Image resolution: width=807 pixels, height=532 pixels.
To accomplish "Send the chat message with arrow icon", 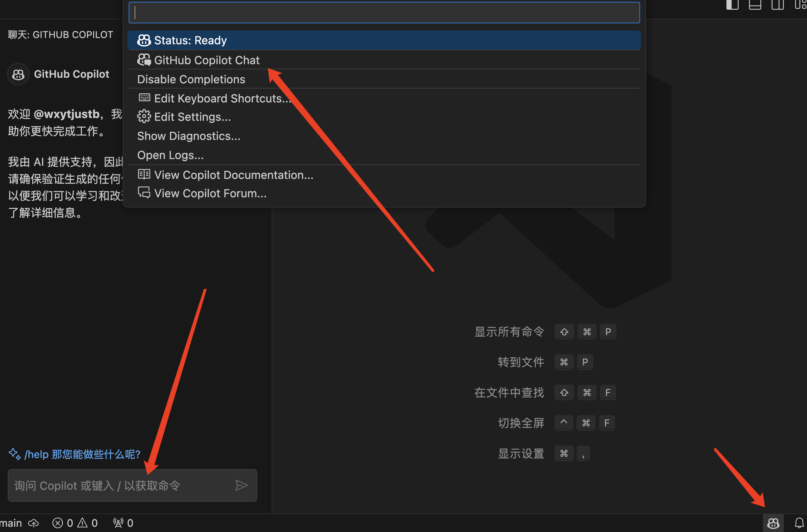I will [241, 485].
